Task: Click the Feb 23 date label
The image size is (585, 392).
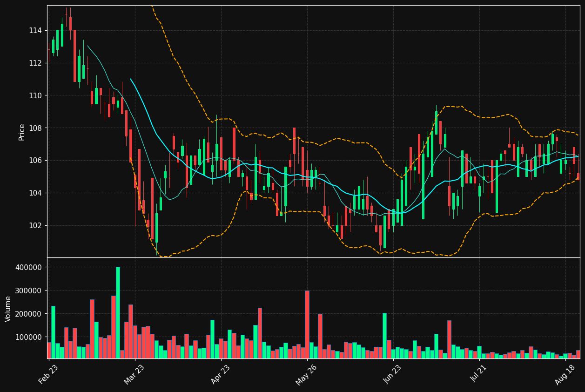Action: 49,374
